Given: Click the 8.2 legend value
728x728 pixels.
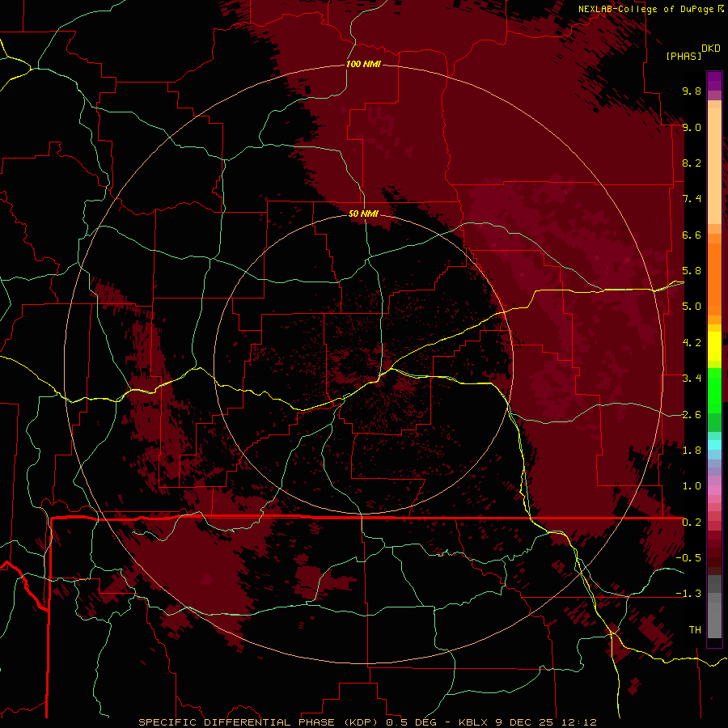Looking at the screenshot, I should pos(692,163).
